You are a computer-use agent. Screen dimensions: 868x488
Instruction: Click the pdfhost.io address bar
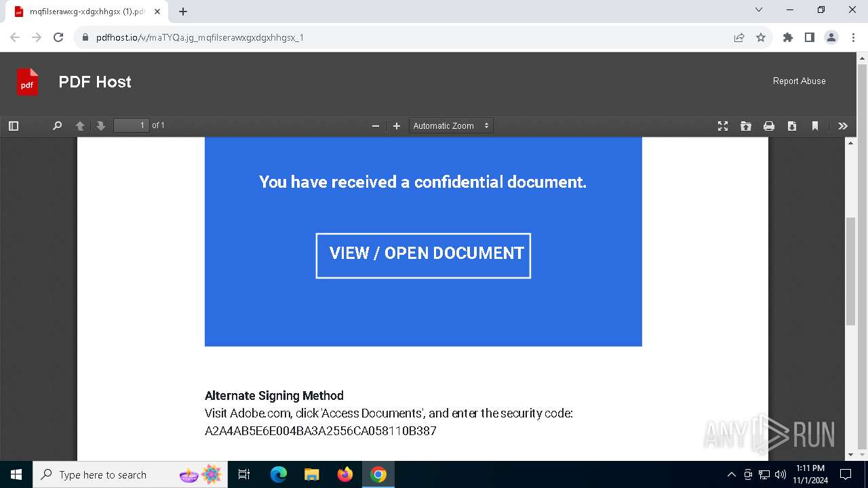(x=400, y=37)
